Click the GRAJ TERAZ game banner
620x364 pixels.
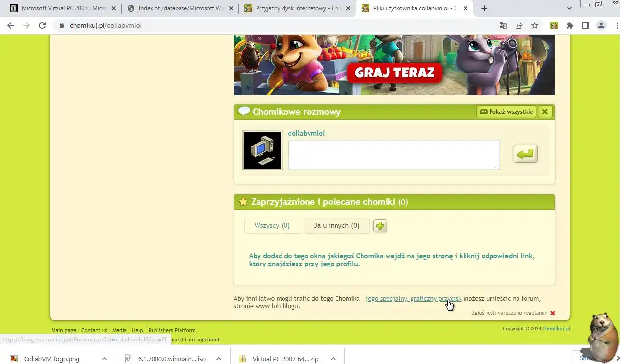pos(394,65)
